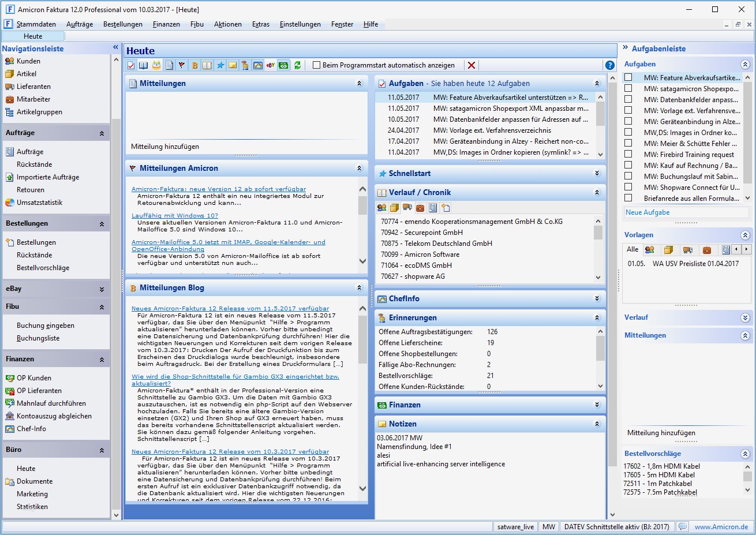
Task: Click the red X icon in Heute toolbar
Action: 471,65
